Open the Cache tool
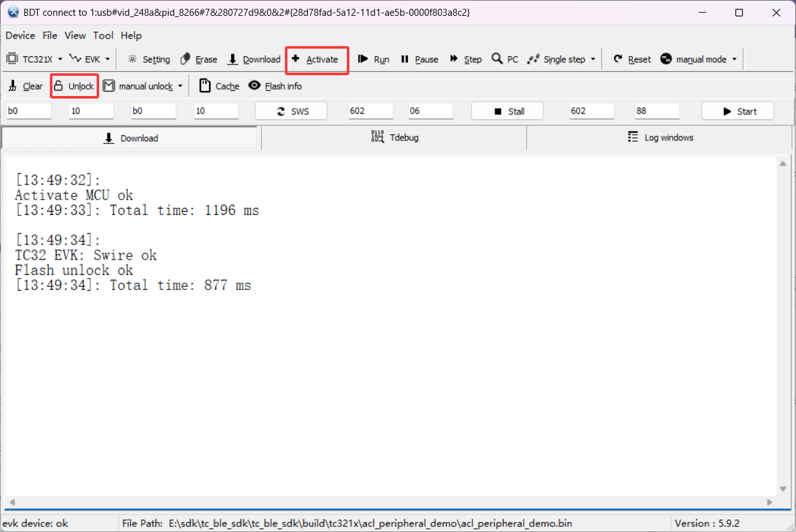The image size is (796, 532). point(219,86)
